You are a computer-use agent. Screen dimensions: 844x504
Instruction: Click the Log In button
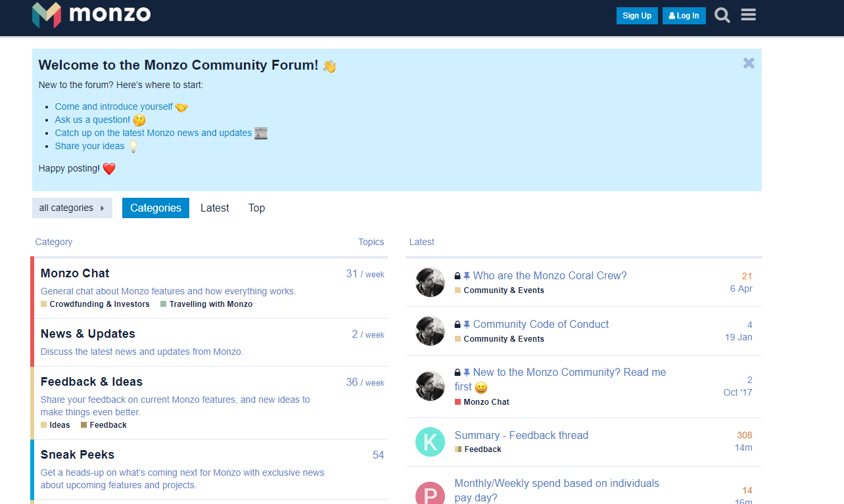pyautogui.click(x=684, y=16)
